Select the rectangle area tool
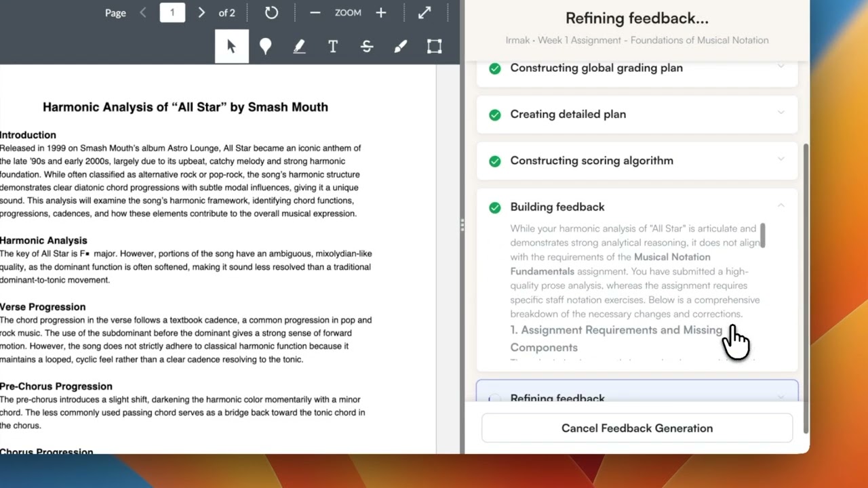The height and width of the screenshot is (488, 868). point(434,46)
